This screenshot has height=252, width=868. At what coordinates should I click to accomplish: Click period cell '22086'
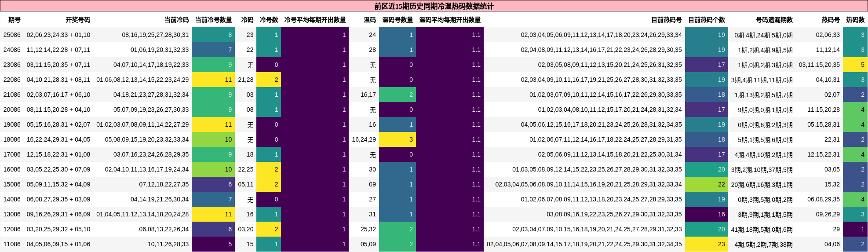point(12,80)
